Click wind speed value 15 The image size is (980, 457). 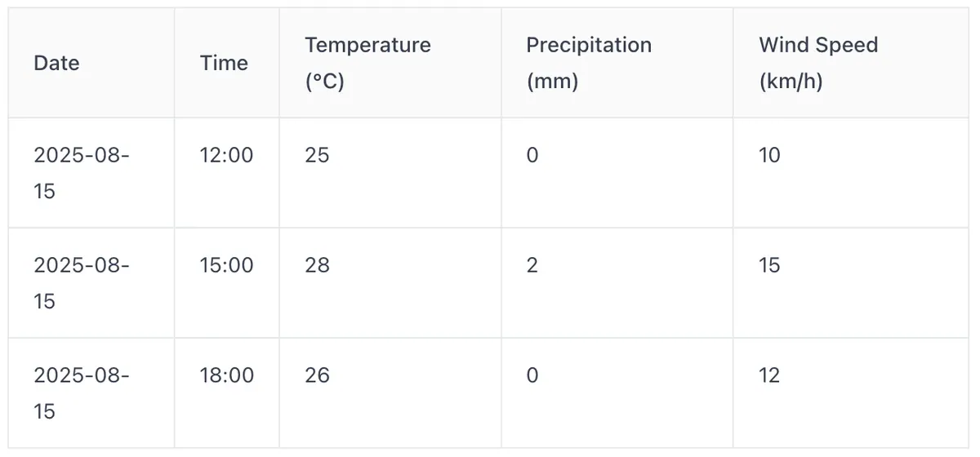(769, 265)
